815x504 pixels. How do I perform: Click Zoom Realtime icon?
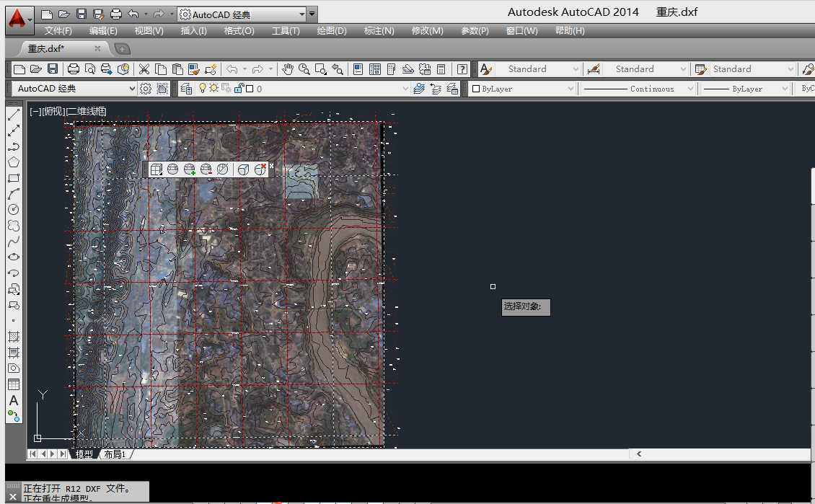pyautogui.click(x=304, y=69)
